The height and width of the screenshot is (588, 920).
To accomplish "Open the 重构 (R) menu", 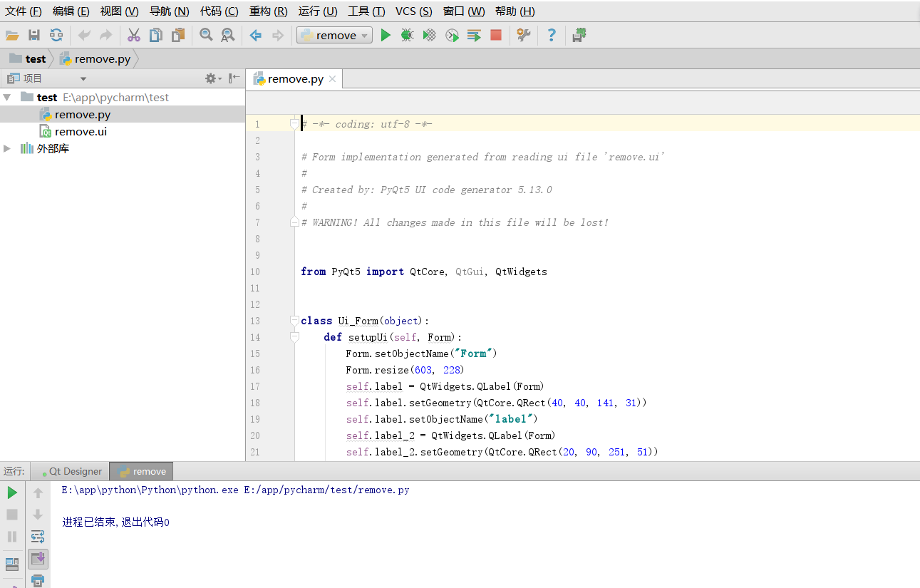I will [269, 11].
